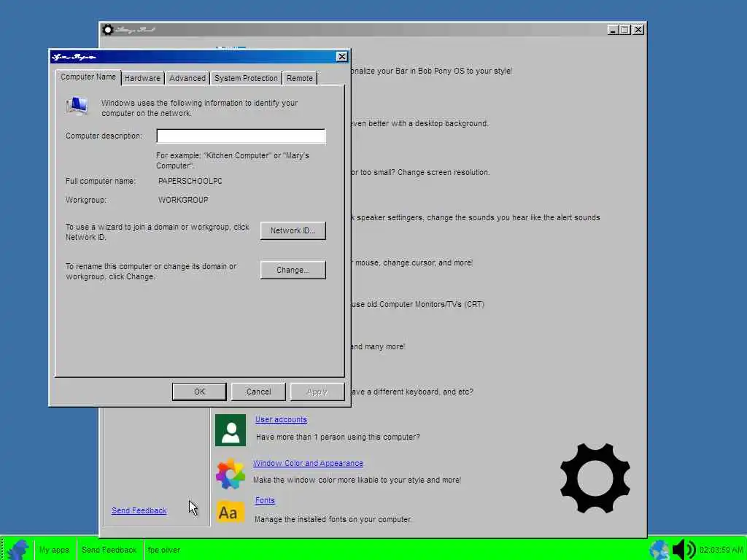The height and width of the screenshot is (560, 747).
Task: Open the blue pony start button
Action: click(x=18, y=550)
